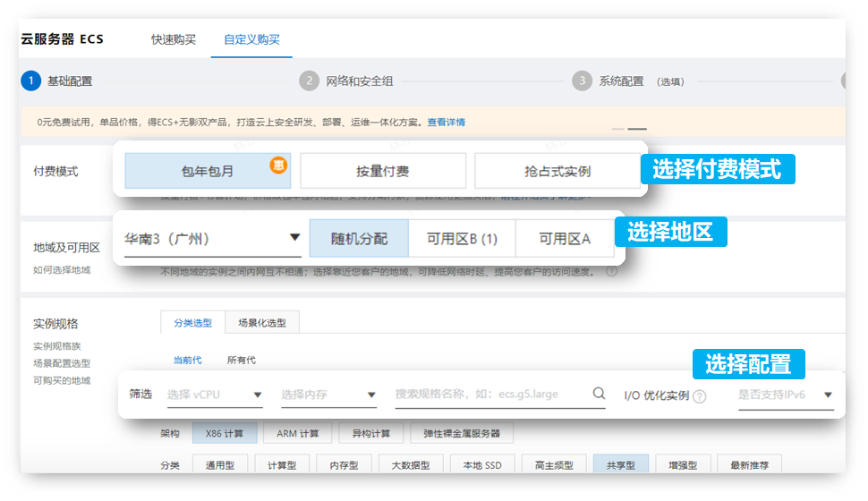Select X86 计算 architecture
Screen dimensions: 868x501
point(225,434)
